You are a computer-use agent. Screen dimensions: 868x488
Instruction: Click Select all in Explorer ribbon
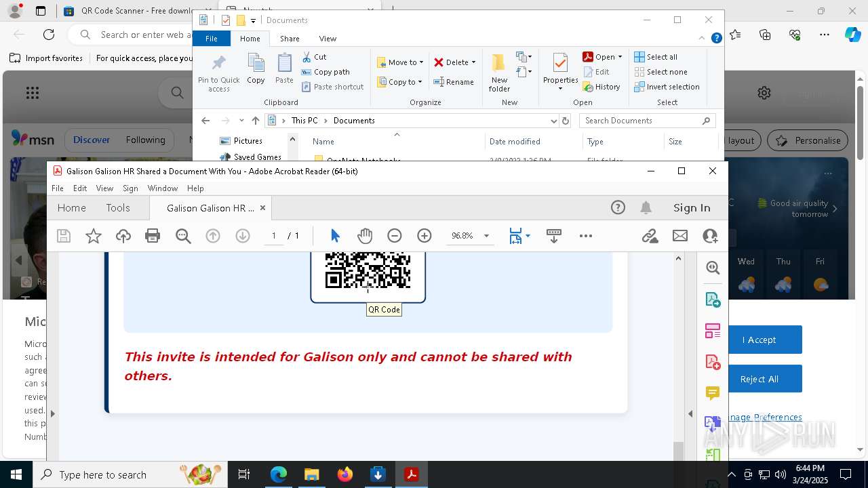(656, 57)
